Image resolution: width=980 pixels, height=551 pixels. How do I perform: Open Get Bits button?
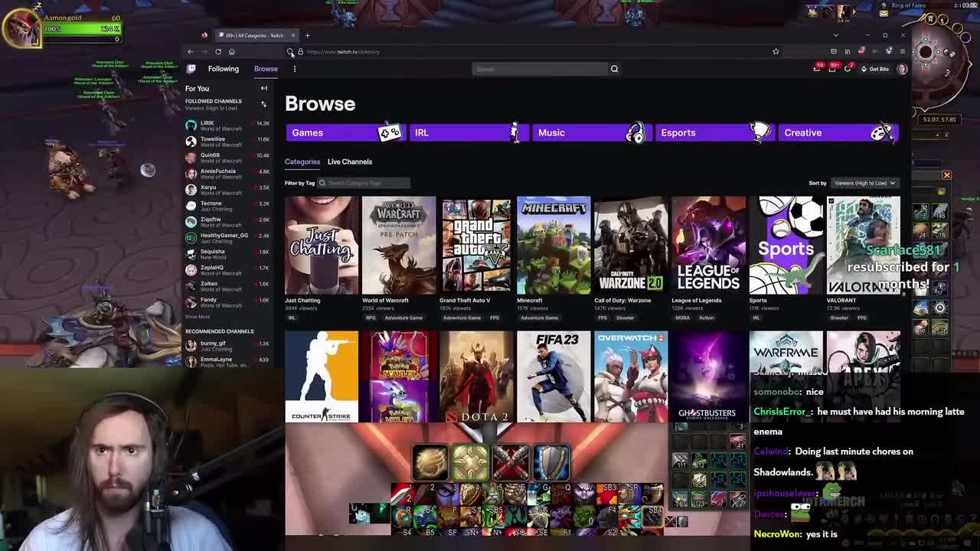point(874,69)
